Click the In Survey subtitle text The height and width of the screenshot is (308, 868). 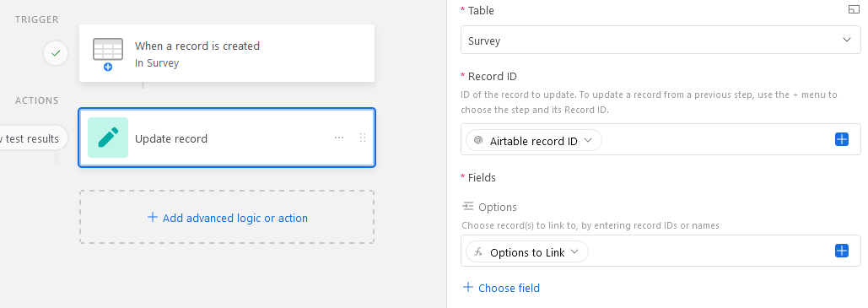[x=157, y=63]
